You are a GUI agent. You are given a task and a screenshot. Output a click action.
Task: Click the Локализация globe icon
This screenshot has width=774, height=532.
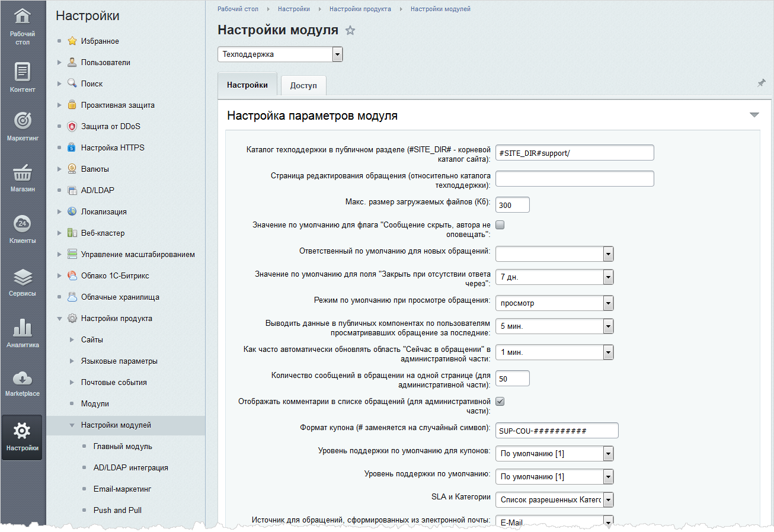point(72,211)
